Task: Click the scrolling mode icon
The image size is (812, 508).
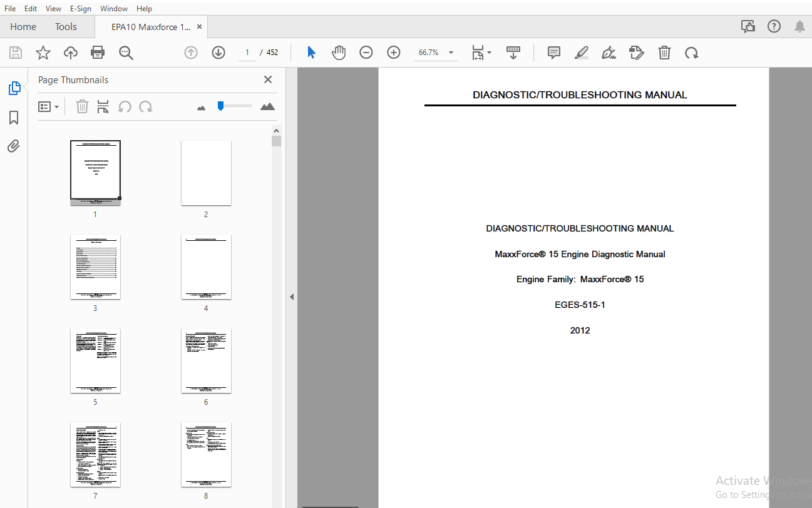Action: (x=513, y=53)
